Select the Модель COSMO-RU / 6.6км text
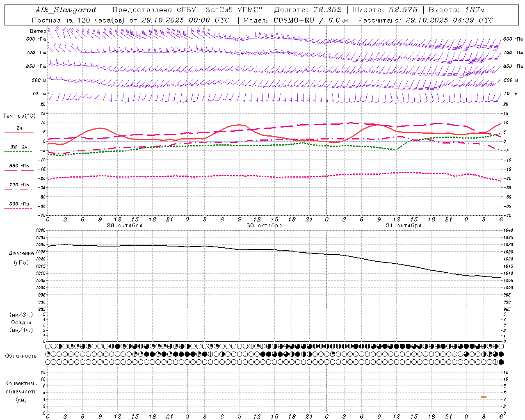Image resolution: width=525 pixels, height=420 pixels. click(x=295, y=20)
